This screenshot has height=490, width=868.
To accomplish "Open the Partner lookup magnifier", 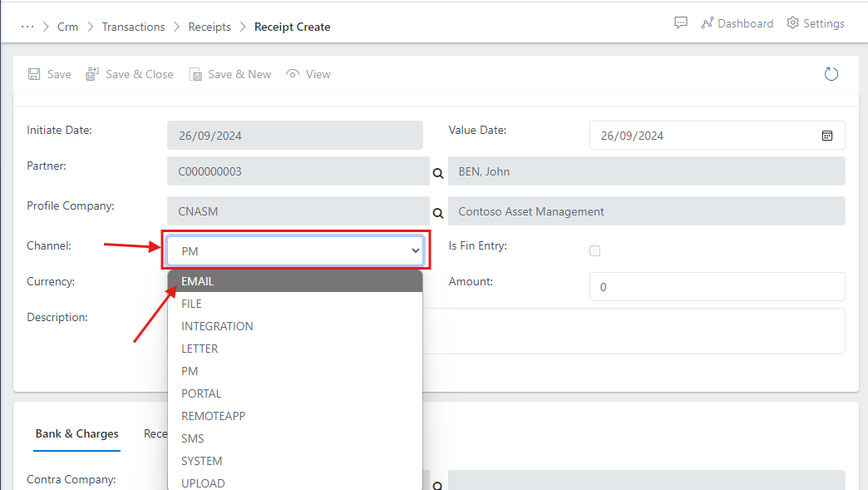I will [437, 172].
